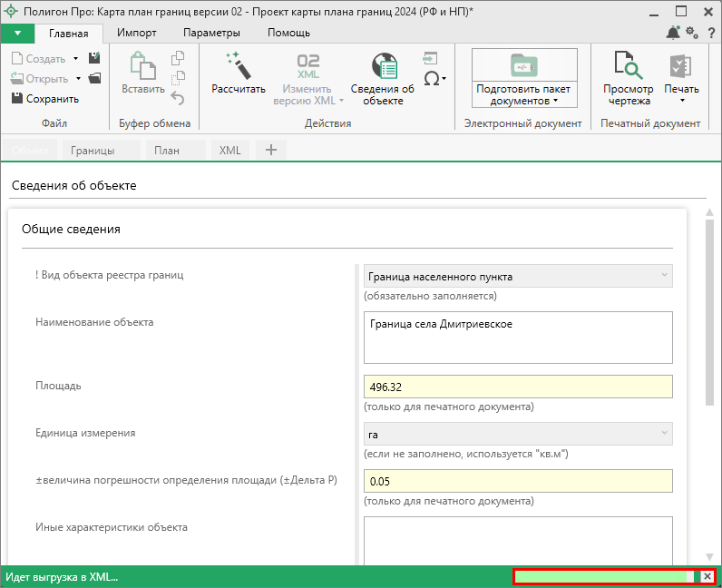Click the undo arrow in Буфер обмена

pos(178,99)
